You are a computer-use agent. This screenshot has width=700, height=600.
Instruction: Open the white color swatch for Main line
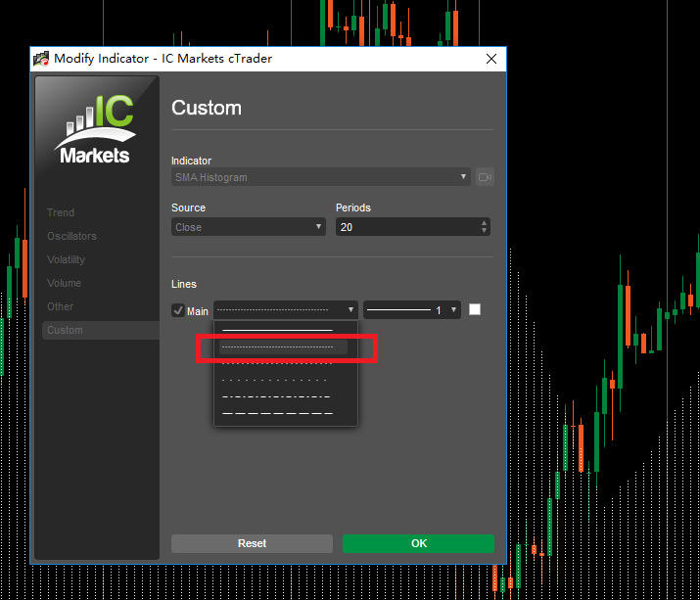click(x=475, y=309)
